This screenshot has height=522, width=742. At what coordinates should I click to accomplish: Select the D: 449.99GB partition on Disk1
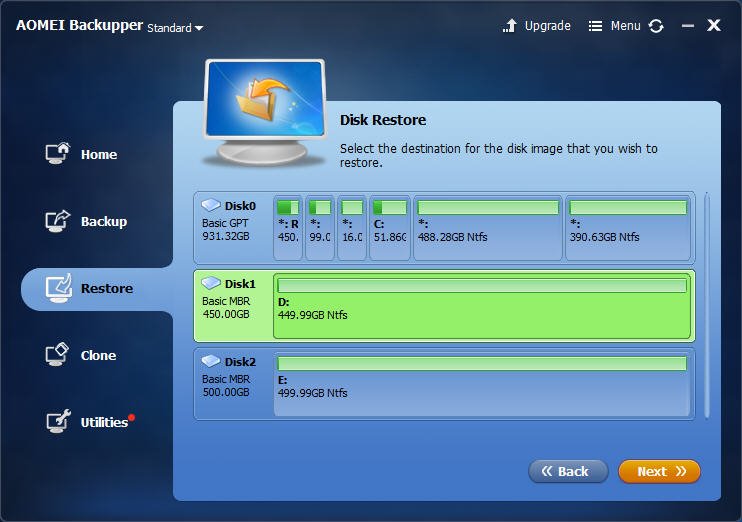(x=482, y=306)
